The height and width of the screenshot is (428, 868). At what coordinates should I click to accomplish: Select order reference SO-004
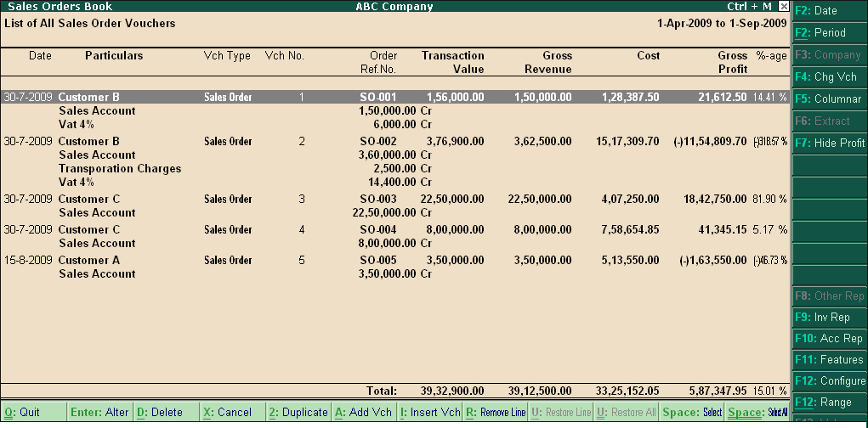pyautogui.click(x=378, y=229)
